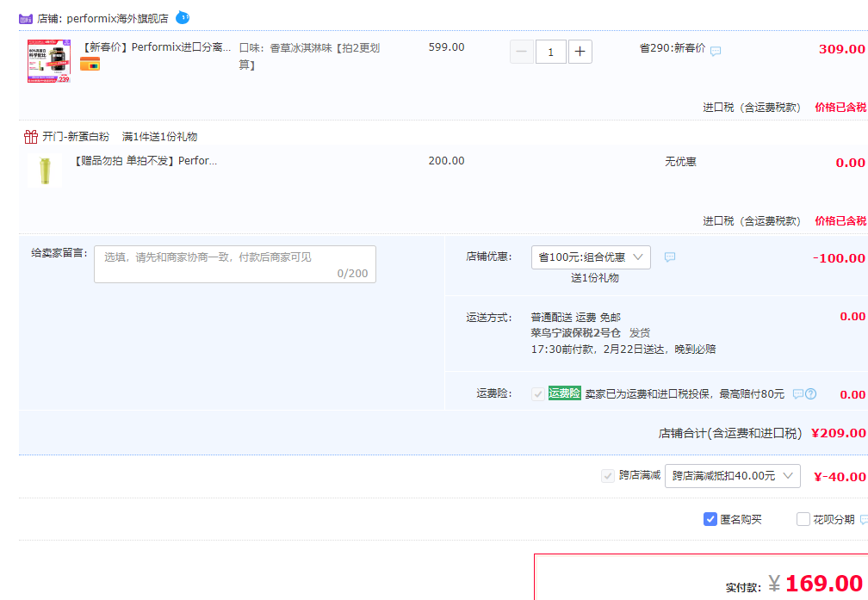
Task: Toggle the 跨店满减 checkbox
Action: (608, 476)
